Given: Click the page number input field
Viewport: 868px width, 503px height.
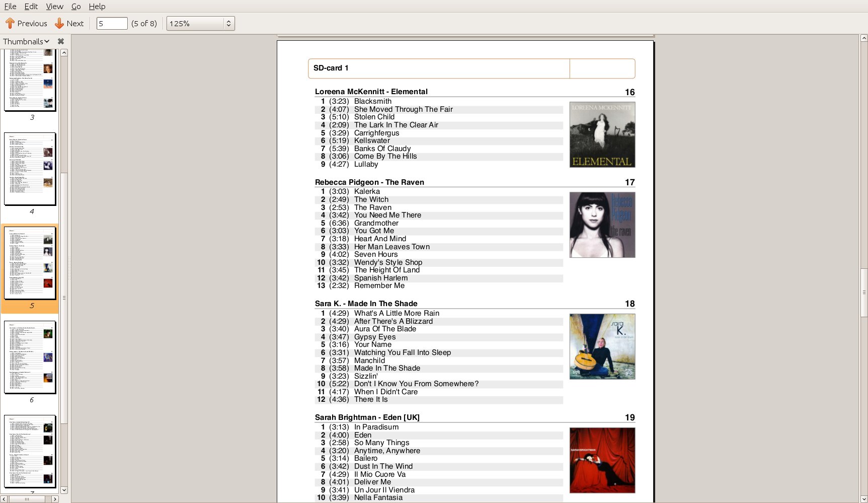Looking at the screenshot, I should click(112, 23).
